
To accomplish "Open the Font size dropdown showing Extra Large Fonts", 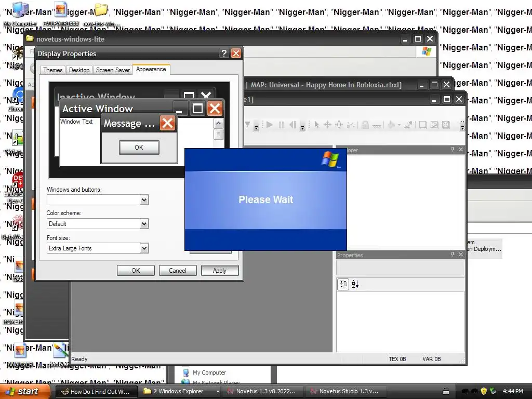I will pyautogui.click(x=144, y=248).
